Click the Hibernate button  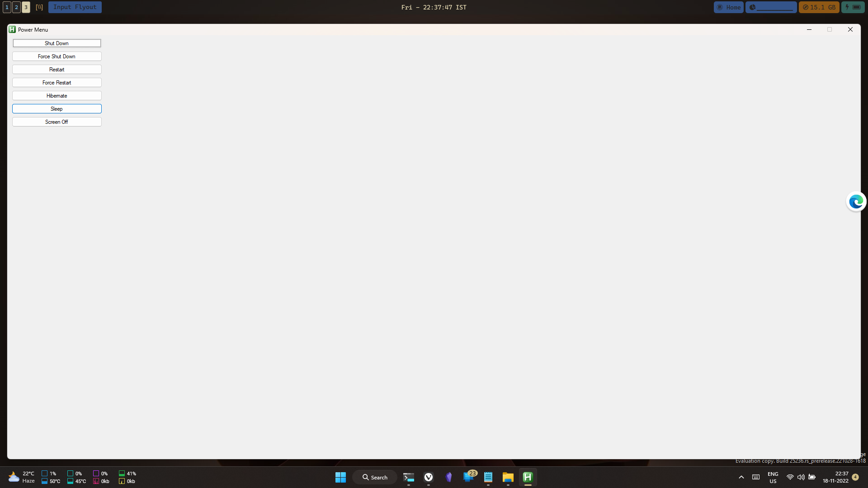click(x=57, y=96)
